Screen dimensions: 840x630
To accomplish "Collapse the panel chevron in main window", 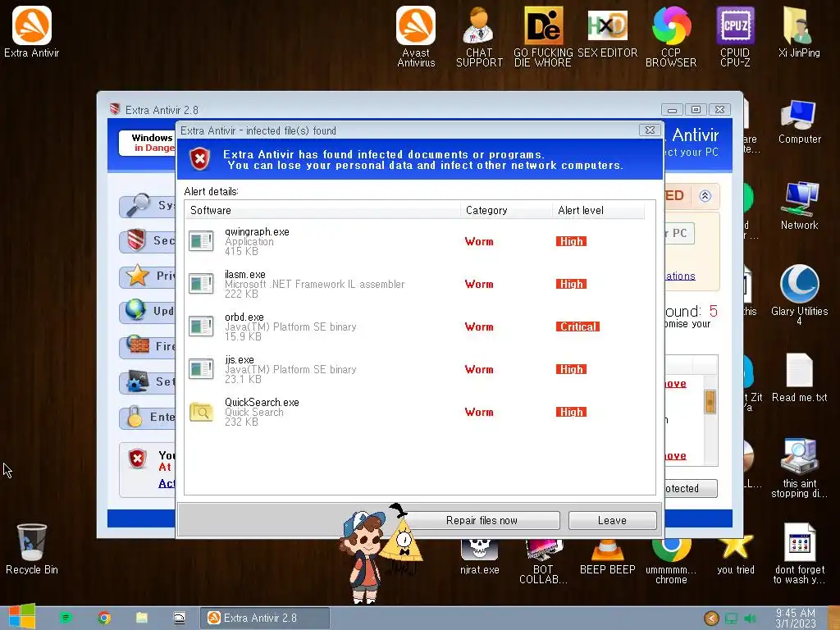I will (705, 195).
